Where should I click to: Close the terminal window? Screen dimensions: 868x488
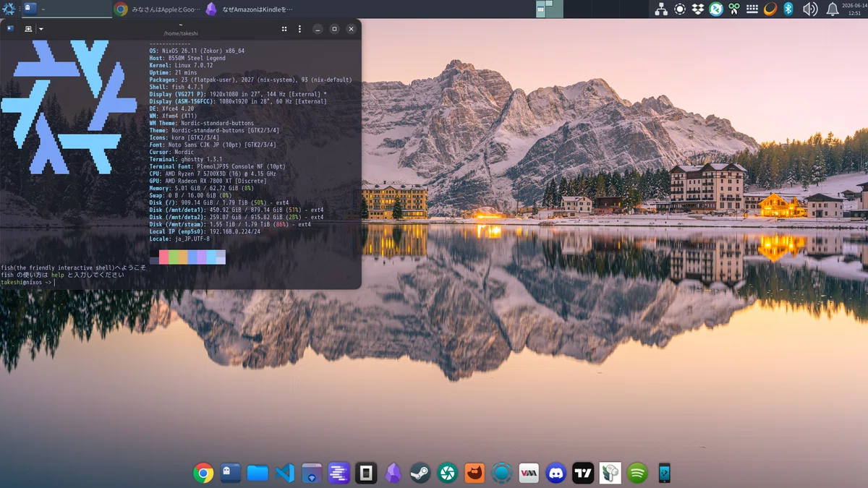[x=351, y=29]
